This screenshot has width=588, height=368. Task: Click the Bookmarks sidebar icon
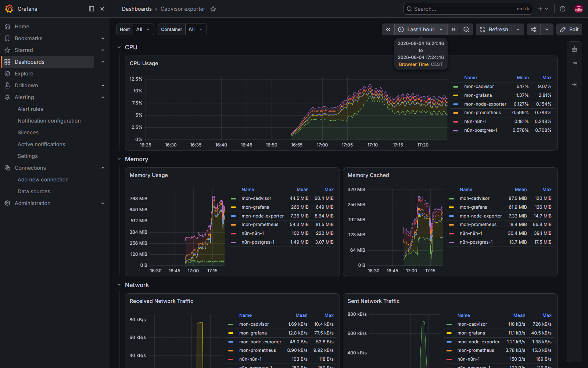7,38
